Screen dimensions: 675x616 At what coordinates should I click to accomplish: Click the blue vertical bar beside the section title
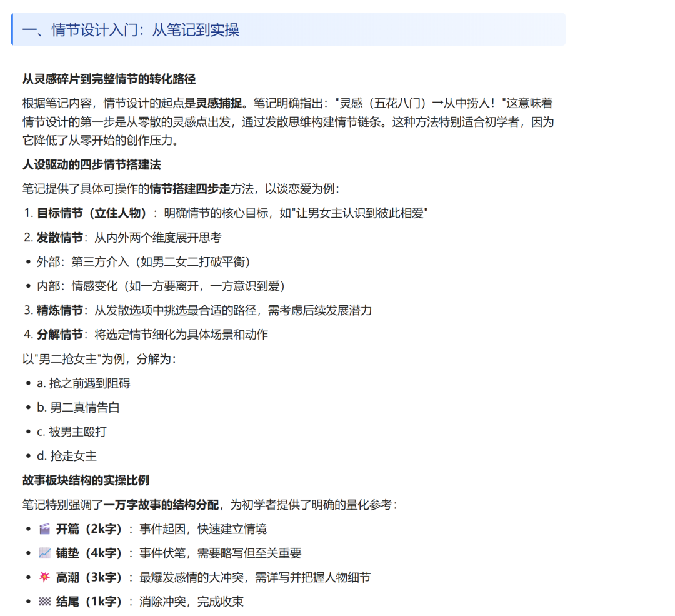point(11,29)
